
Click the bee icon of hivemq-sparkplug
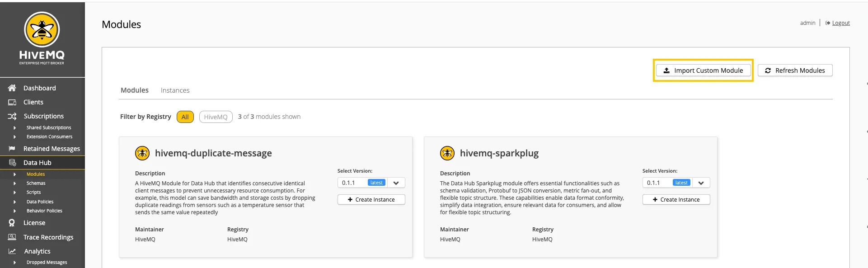pos(447,153)
